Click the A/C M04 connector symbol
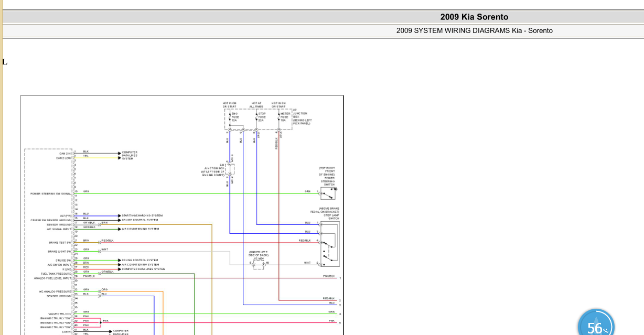Image resolution: width=644 pixels, height=335 pixels. coord(259,264)
